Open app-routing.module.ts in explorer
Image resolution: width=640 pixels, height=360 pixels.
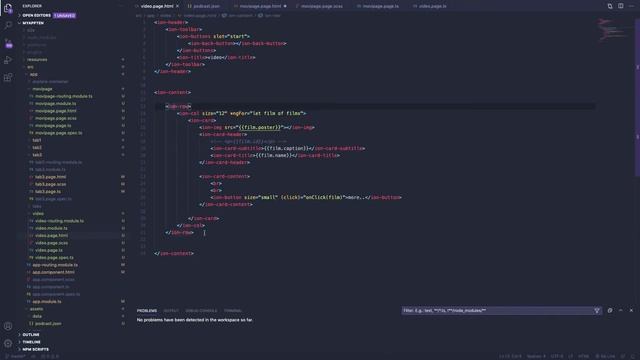click(x=55, y=265)
